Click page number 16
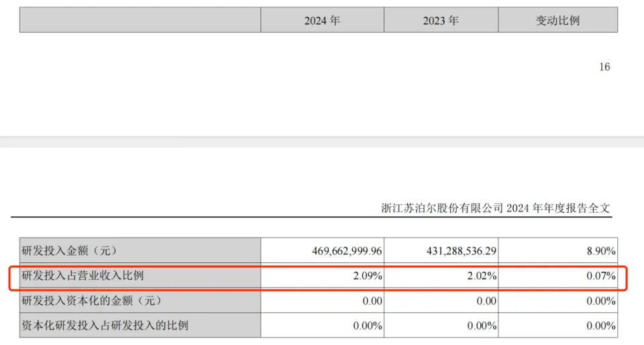 point(604,67)
